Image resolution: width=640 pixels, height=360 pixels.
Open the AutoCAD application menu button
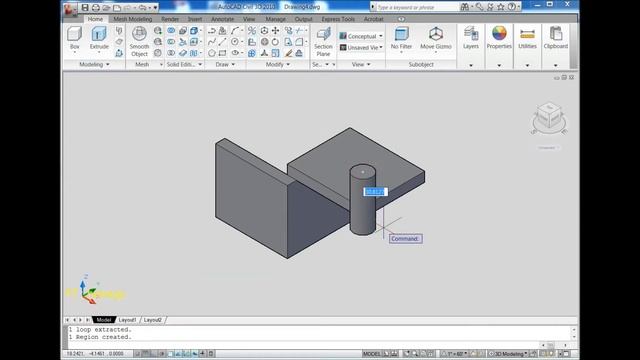[69, 9]
